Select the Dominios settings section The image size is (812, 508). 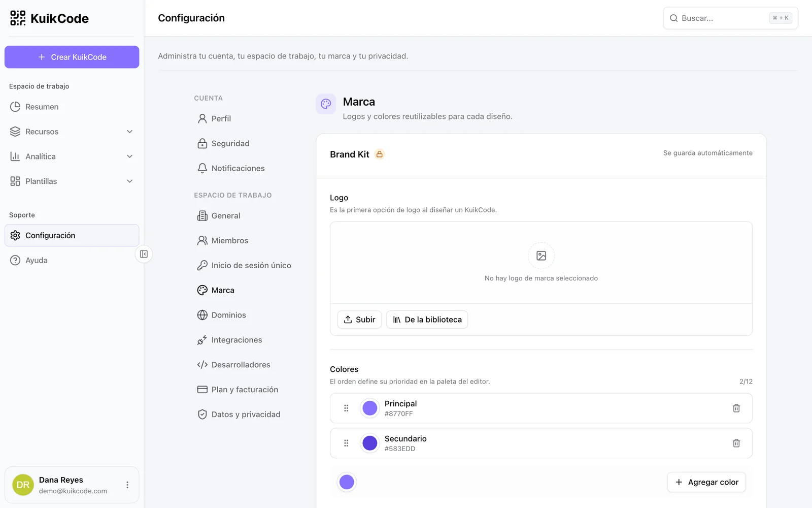pos(222,315)
